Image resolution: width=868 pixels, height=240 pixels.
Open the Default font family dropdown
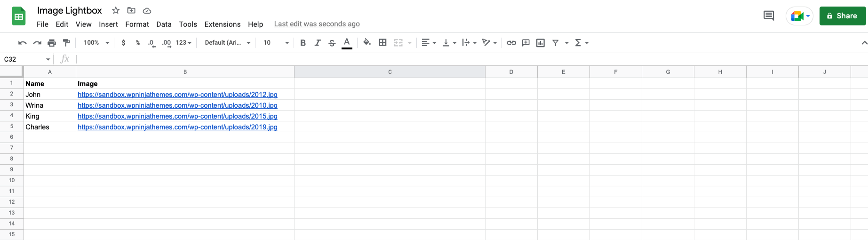[228, 43]
